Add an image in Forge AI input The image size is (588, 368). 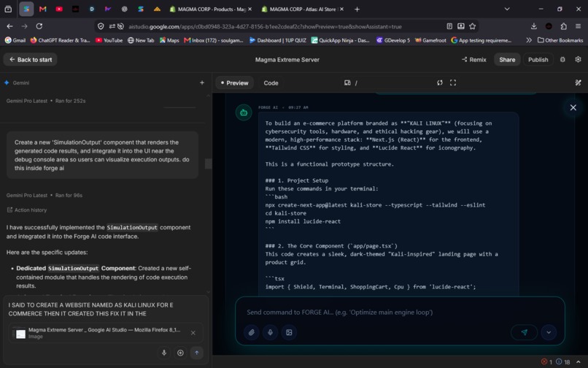pyautogui.click(x=289, y=332)
